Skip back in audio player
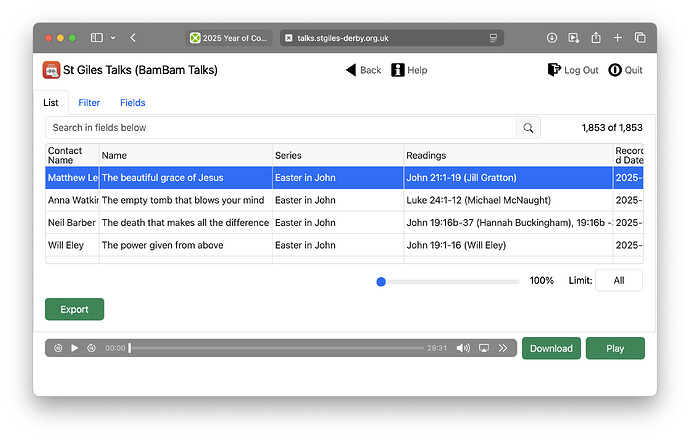 [x=58, y=348]
